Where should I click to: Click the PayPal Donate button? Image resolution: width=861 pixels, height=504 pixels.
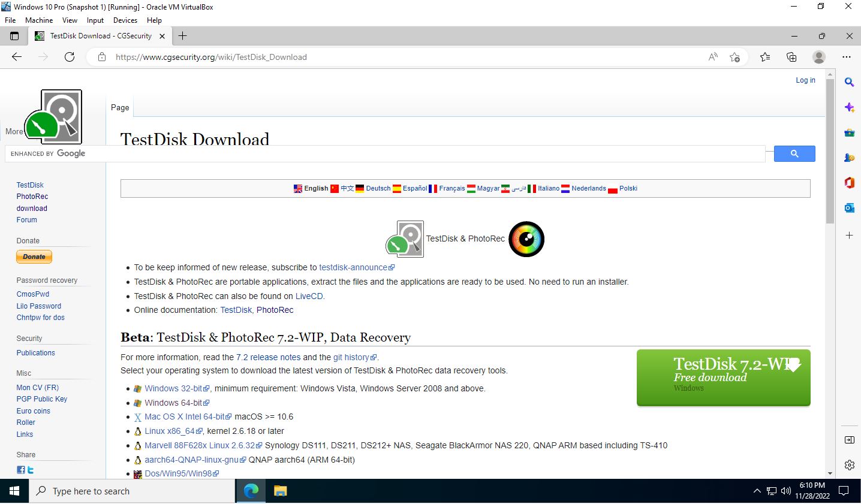point(34,256)
